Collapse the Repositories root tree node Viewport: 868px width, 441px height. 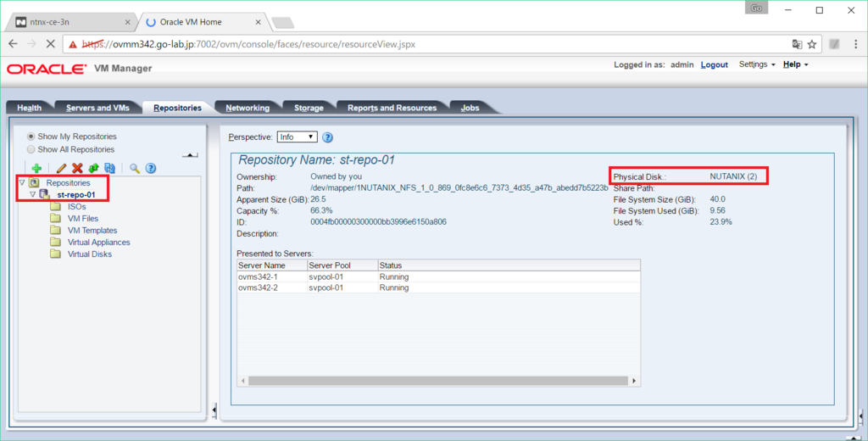pyautogui.click(x=21, y=182)
